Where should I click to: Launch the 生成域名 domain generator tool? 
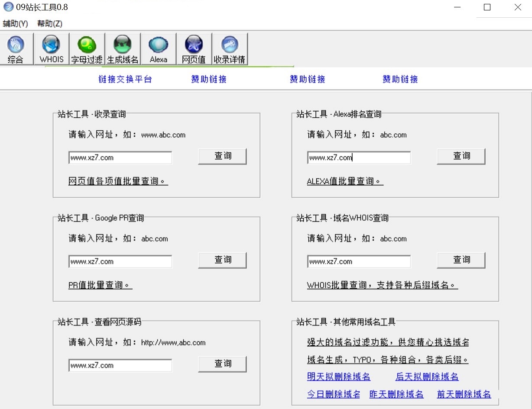click(x=122, y=48)
